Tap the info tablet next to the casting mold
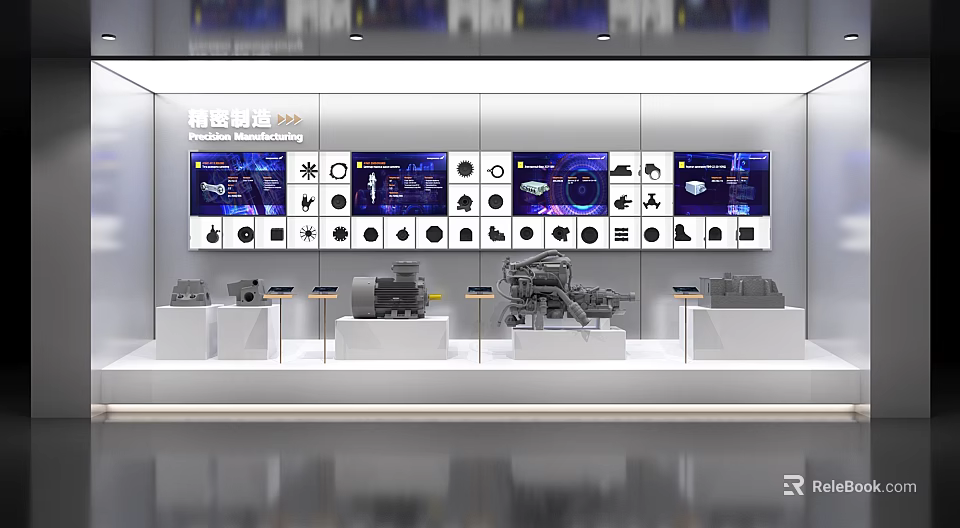 point(688,292)
